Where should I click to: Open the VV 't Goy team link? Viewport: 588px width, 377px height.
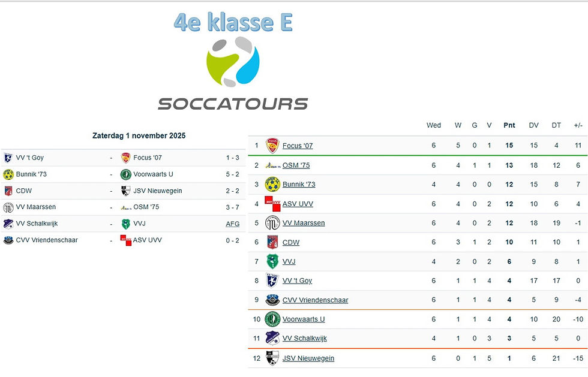[x=297, y=281]
